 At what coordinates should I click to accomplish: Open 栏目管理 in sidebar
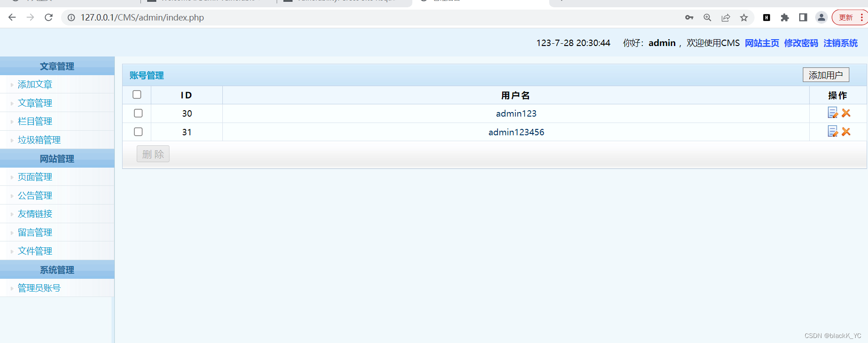(x=35, y=121)
